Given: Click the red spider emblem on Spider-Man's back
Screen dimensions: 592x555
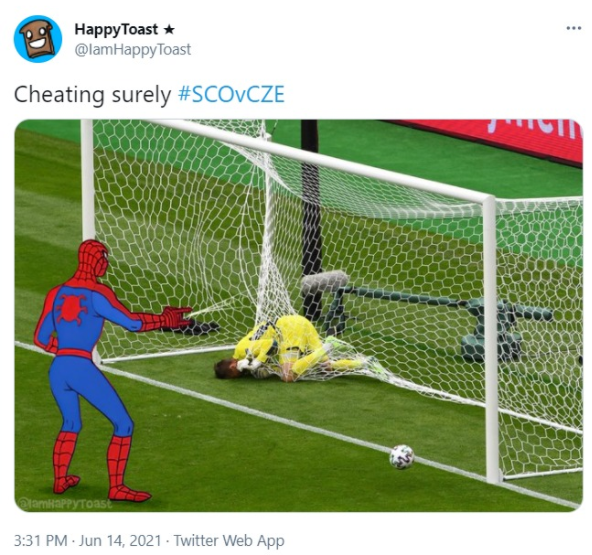Looking at the screenshot, I should click(71, 309).
